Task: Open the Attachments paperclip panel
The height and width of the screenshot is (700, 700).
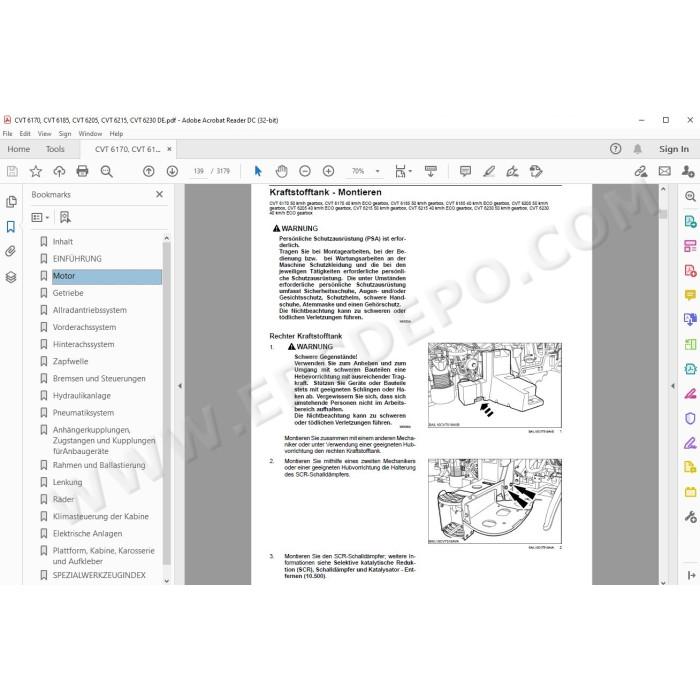Action: [x=11, y=251]
